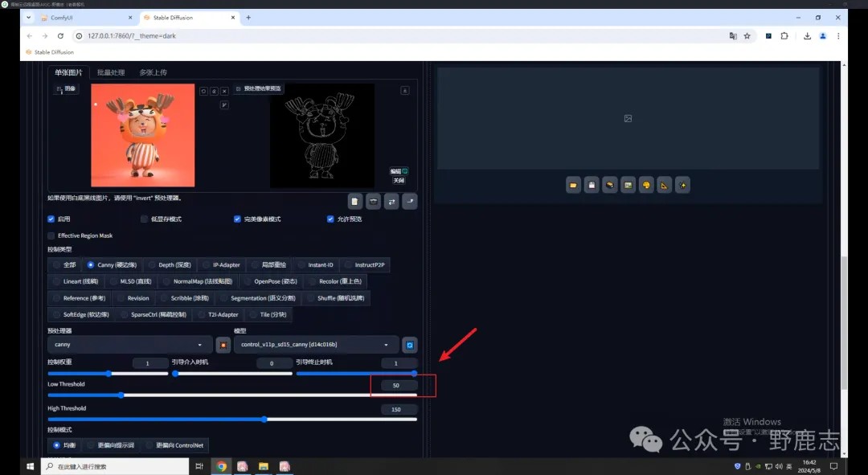Open the browser extensions puzzle icon
Image resolution: width=868 pixels, height=475 pixels.
click(784, 36)
